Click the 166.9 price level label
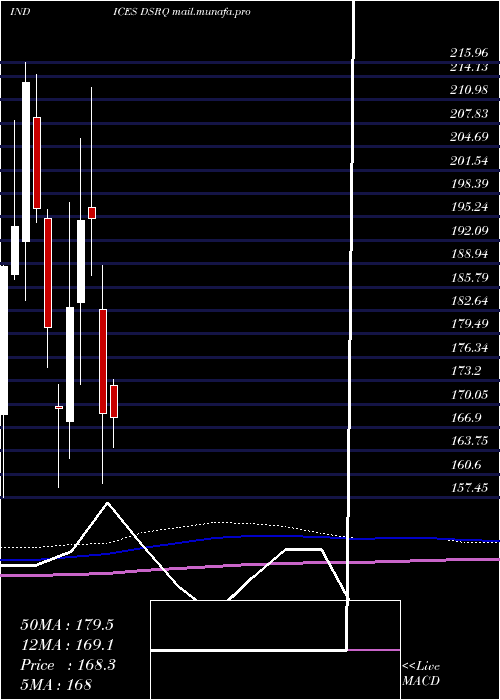 click(x=465, y=418)
